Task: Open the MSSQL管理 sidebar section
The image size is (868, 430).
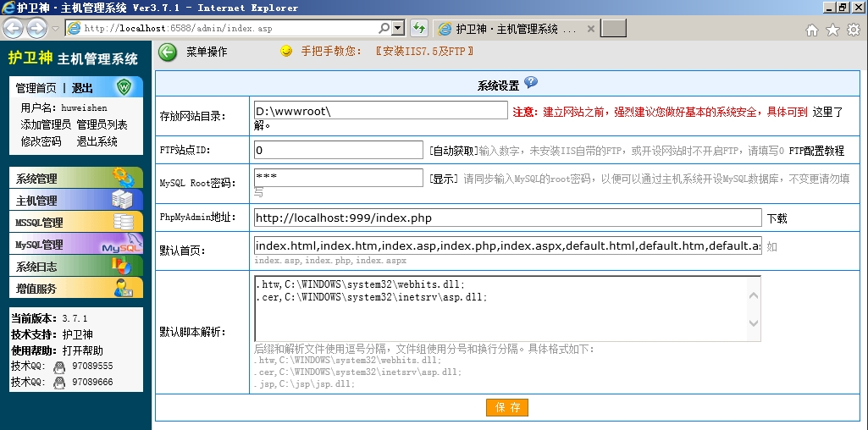Action: coord(77,223)
